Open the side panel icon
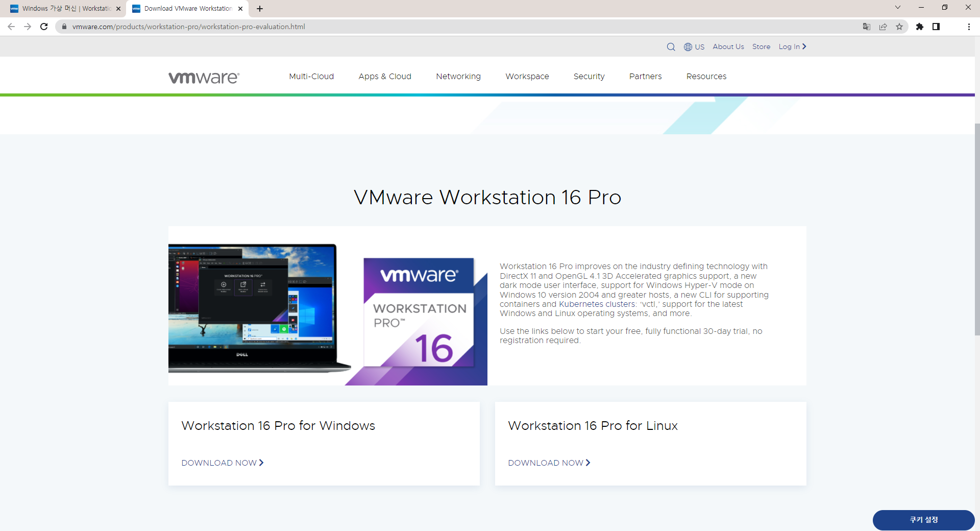980x531 pixels. 936,27
